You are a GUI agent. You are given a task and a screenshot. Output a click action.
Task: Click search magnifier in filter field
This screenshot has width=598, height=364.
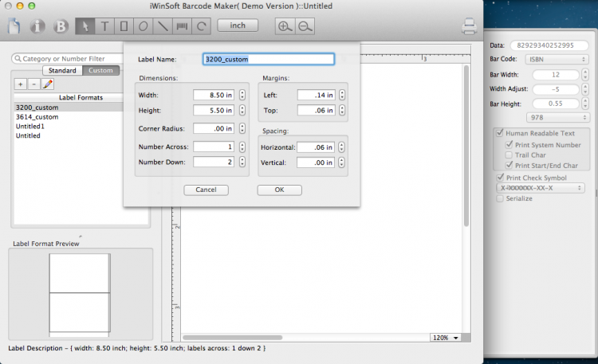point(18,58)
